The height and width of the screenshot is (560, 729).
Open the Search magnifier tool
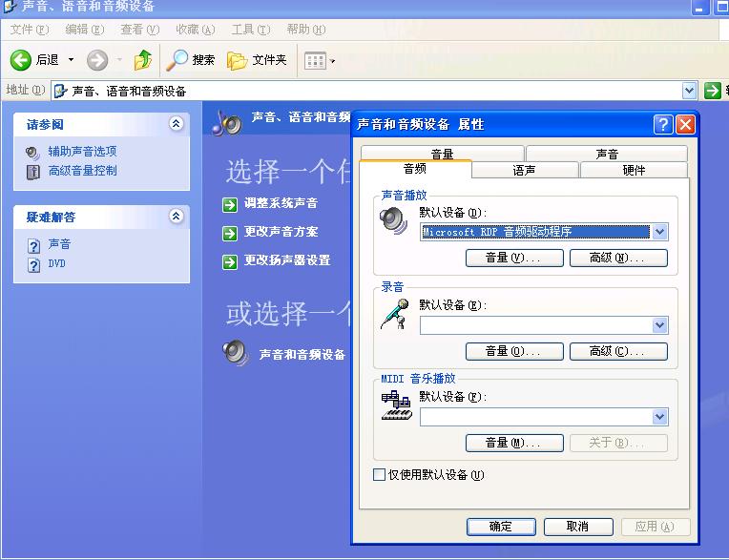177,60
